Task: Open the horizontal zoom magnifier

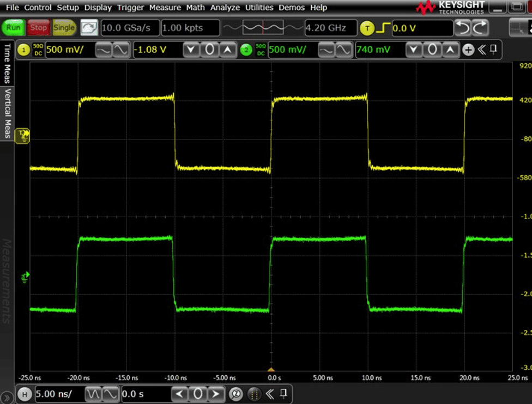Action: coord(236,394)
